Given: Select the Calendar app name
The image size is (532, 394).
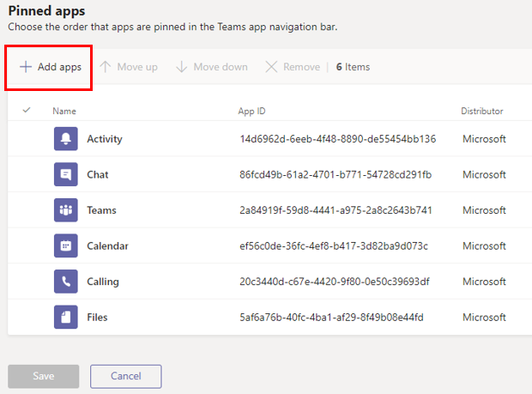Looking at the screenshot, I should point(107,245).
